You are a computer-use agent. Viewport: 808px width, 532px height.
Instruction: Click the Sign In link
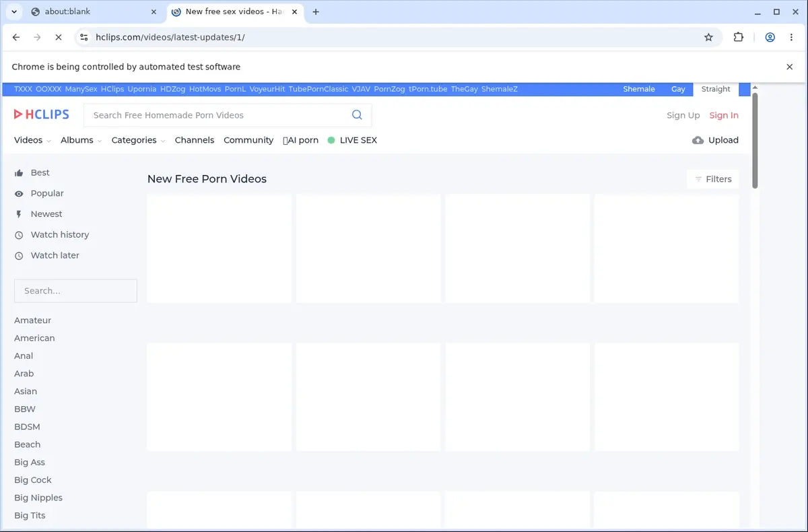[724, 115]
